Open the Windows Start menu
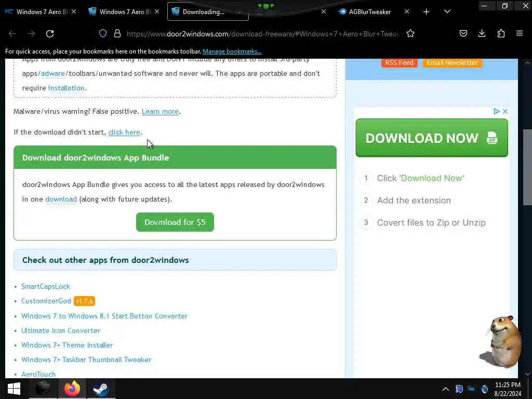532x399 pixels. coord(14,389)
